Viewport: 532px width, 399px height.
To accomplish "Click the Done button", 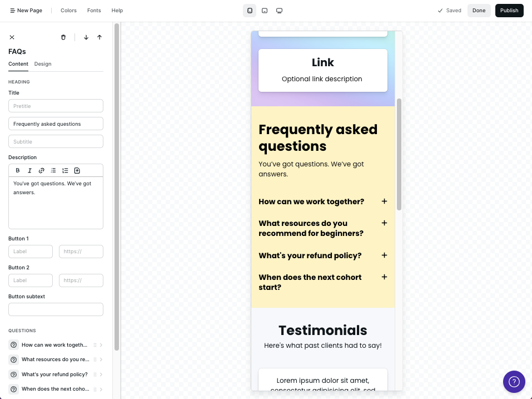I will click(x=479, y=11).
